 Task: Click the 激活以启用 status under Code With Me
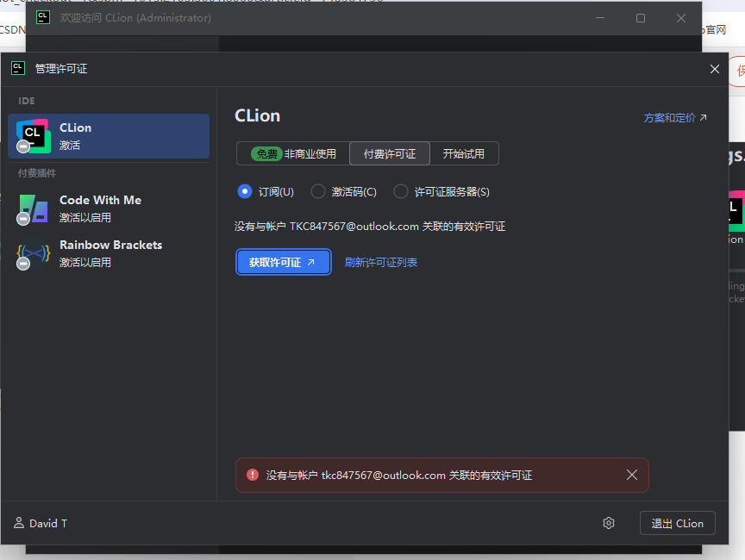(x=85, y=217)
